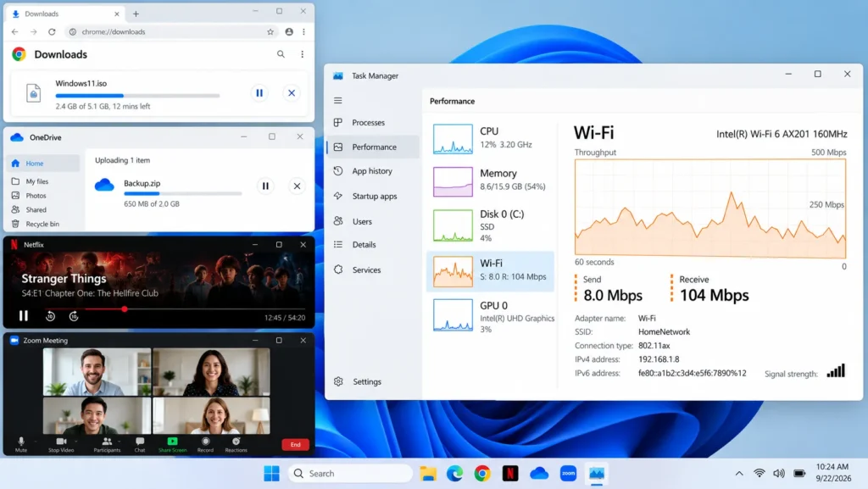Select the Downloads tab in Chrome
Image resolution: width=868 pixels, height=489 pixels.
(x=65, y=14)
